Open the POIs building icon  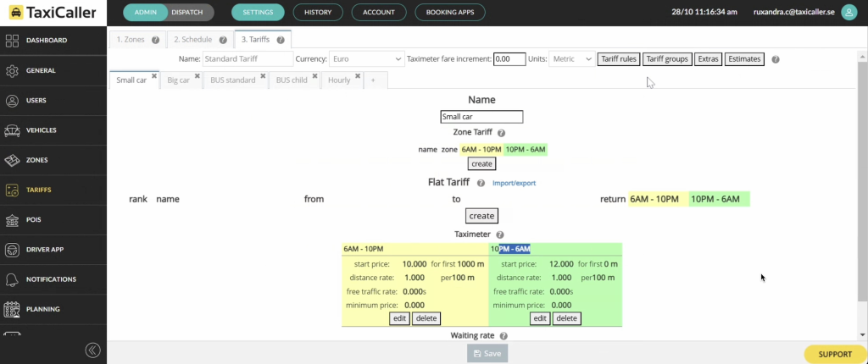pos(12,220)
